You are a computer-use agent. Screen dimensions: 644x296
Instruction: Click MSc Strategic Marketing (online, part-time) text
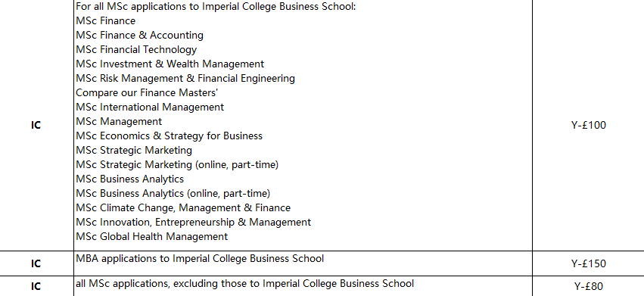[177, 164]
